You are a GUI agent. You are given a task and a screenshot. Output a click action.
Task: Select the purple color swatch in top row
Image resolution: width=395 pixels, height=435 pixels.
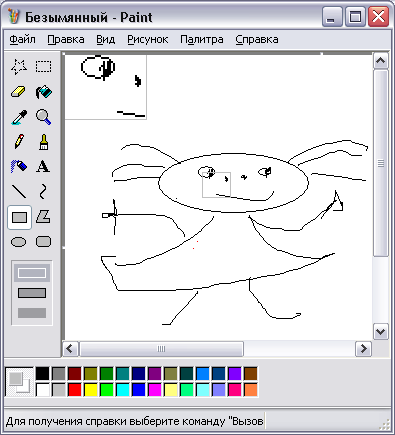tap(154, 374)
